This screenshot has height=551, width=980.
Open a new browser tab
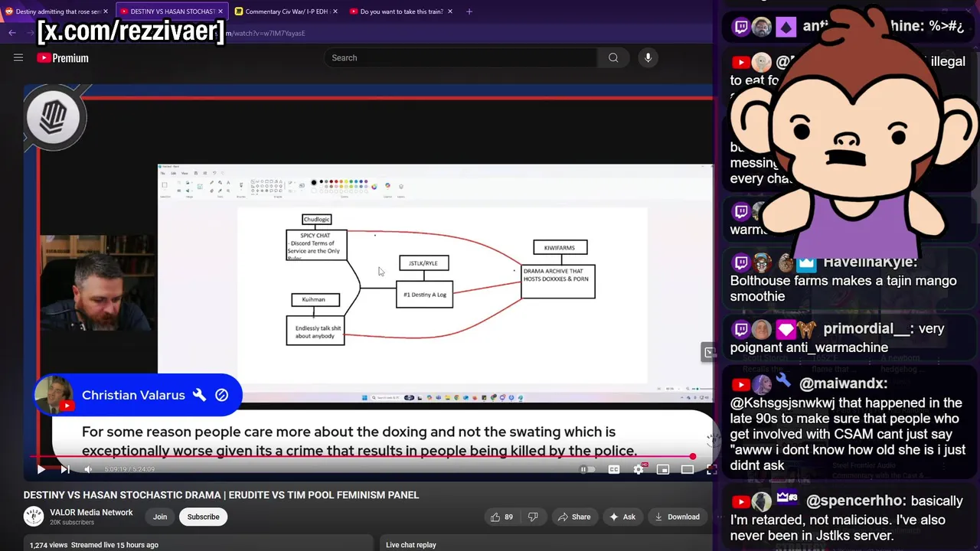pyautogui.click(x=469, y=11)
